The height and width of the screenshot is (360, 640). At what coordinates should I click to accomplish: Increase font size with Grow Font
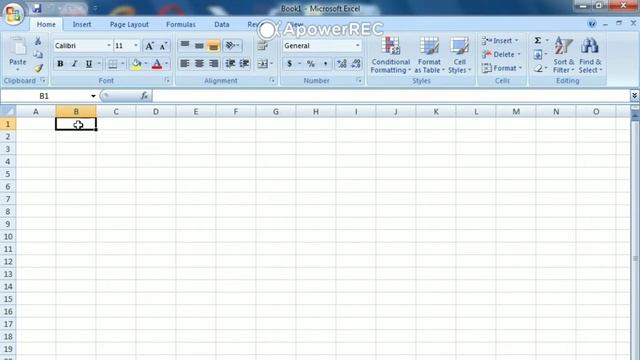149,46
